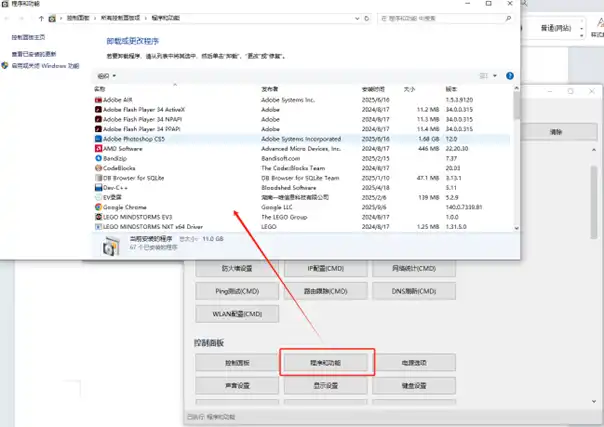Screen dimensions: 604x427
Task: Click the installed programs icon in the details pane
Action: click(111, 246)
